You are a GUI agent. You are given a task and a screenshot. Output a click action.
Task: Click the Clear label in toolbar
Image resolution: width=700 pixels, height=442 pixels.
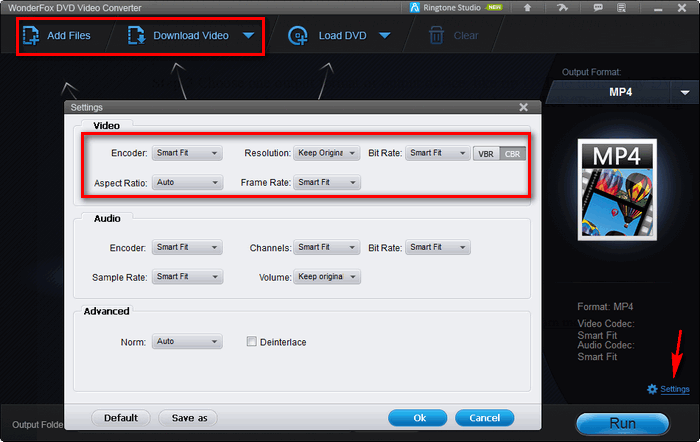pyautogui.click(x=466, y=36)
